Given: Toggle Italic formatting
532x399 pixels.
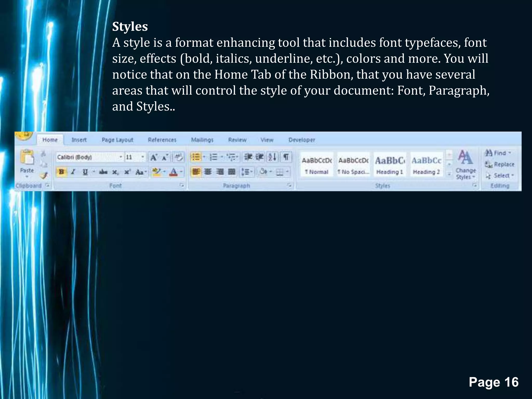Looking at the screenshot, I should (74, 172).
